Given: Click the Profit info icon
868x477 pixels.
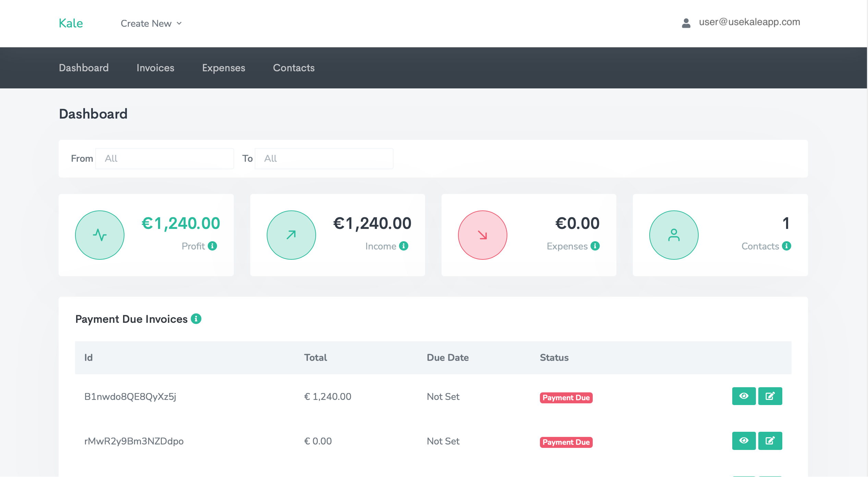Looking at the screenshot, I should (x=212, y=246).
